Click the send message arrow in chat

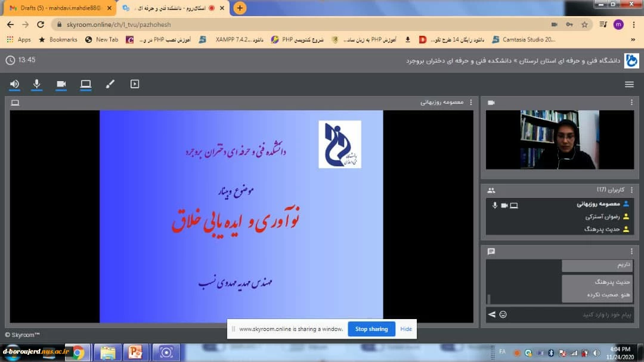pyautogui.click(x=491, y=314)
